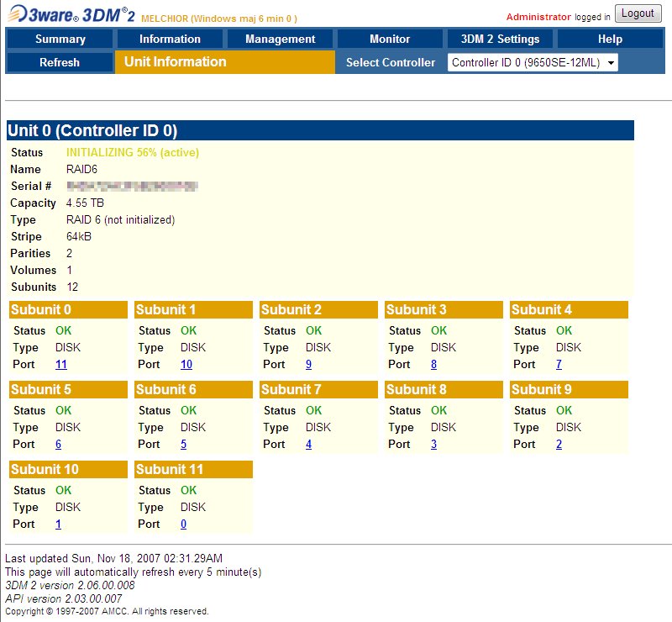Open port 10 link in Subunit 1
Image resolution: width=672 pixels, height=622 pixels.
[x=186, y=364]
